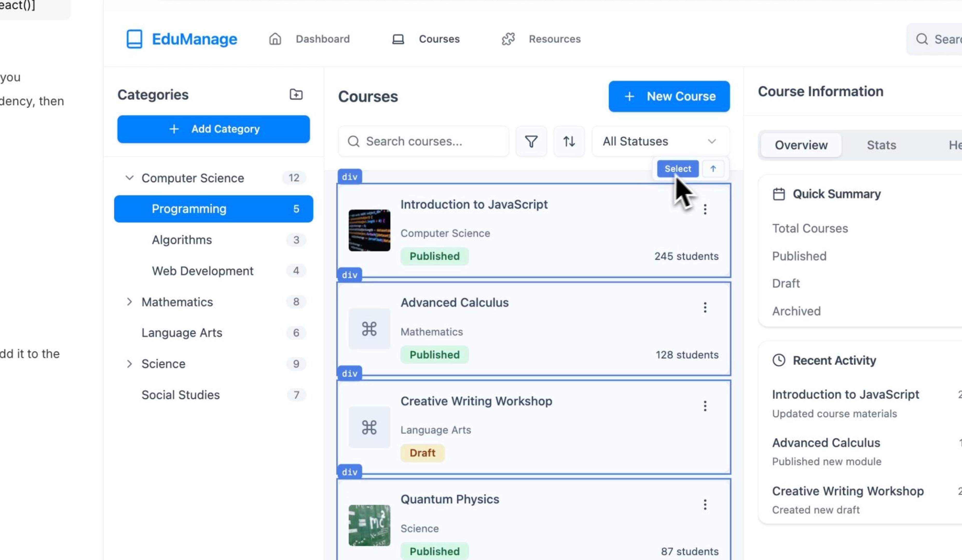
Task: Collapse the Computer Science category
Action: tap(129, 178)
